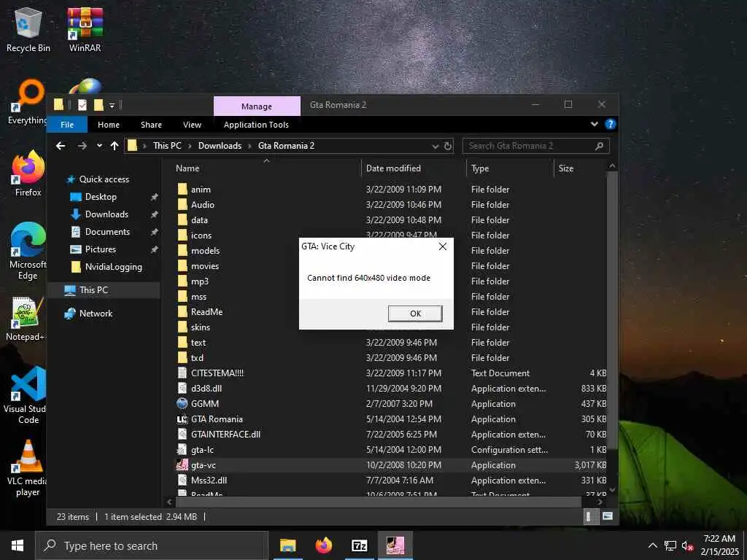
Task: Open Desktop in the navigation pane
Action: pos(101,197)
